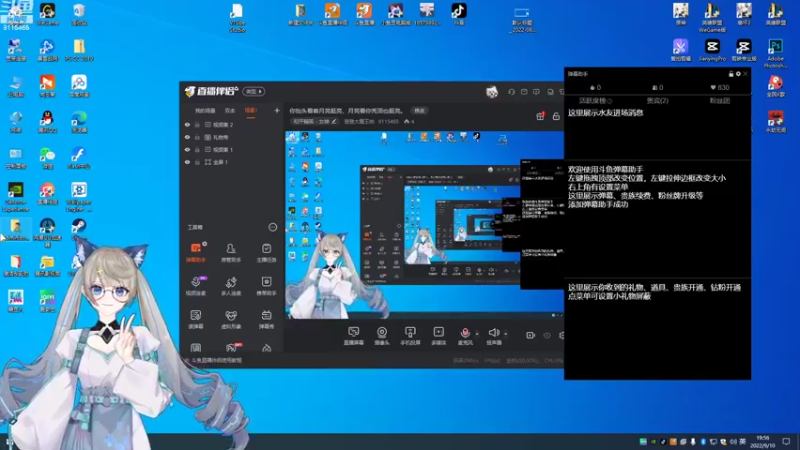Click the user avatar in companion title bar
This screenshot has width=800, height=450.
point(492,92)
